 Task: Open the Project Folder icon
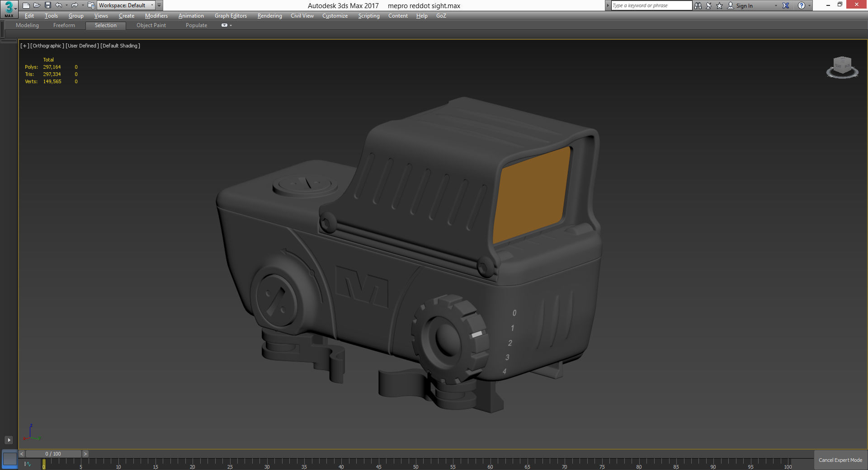click(x=91, y=5)
